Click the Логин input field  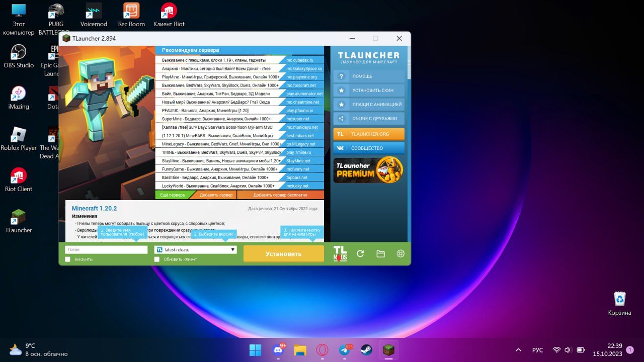tap(106, 249)
